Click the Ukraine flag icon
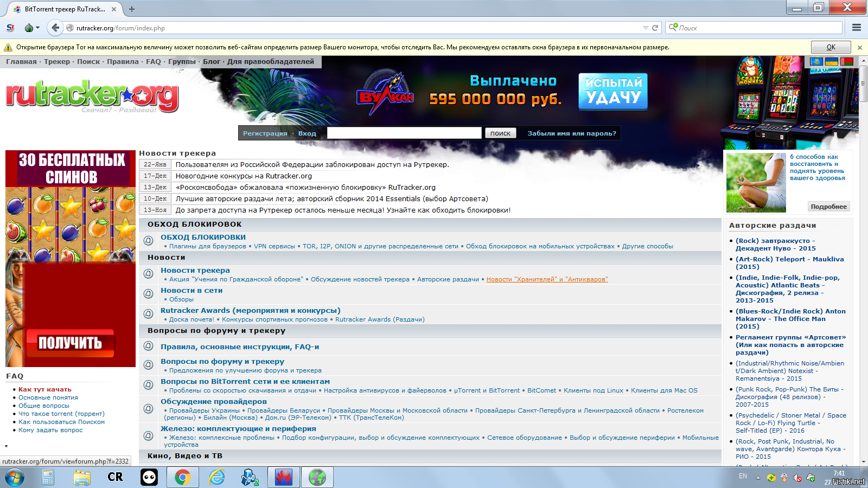The height and width of the screenshot is (488, 868). pos(831,62)
